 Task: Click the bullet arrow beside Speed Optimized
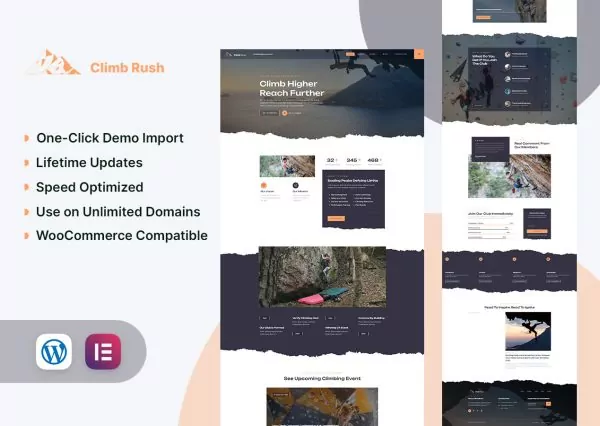coord(27,187)
